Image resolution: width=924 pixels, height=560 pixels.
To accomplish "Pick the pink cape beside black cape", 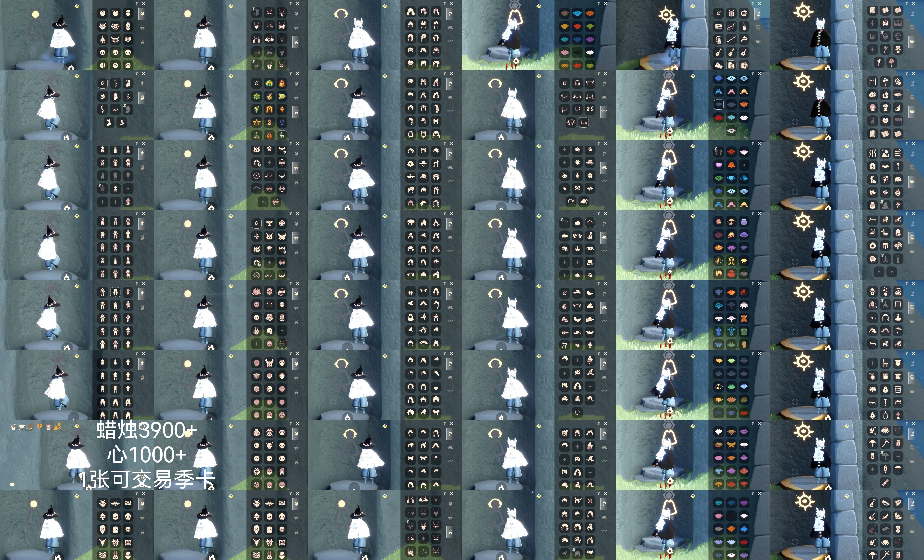I will (564, 53).
